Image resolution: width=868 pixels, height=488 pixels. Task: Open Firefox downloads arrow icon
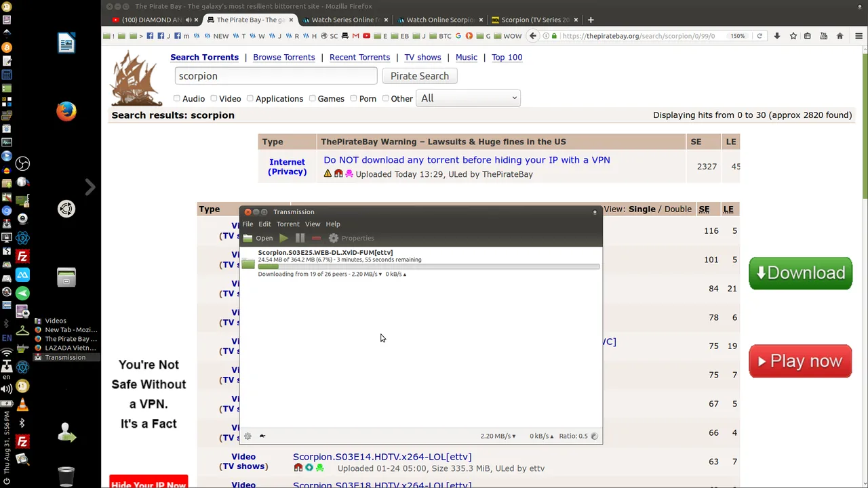pos(777,36)
